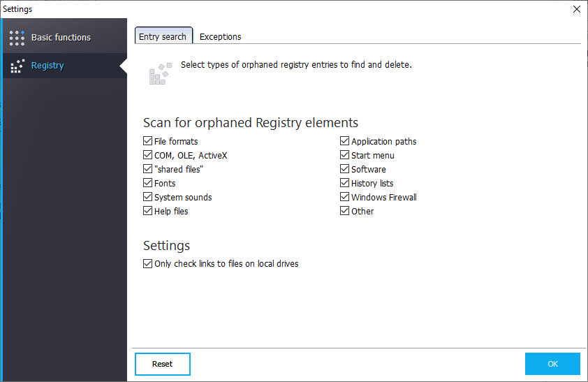The width and height of the screenshot is (588, 382).
Task: Toggle the COM, OLE, ActiveX checkbox
Action: [148, 155]
